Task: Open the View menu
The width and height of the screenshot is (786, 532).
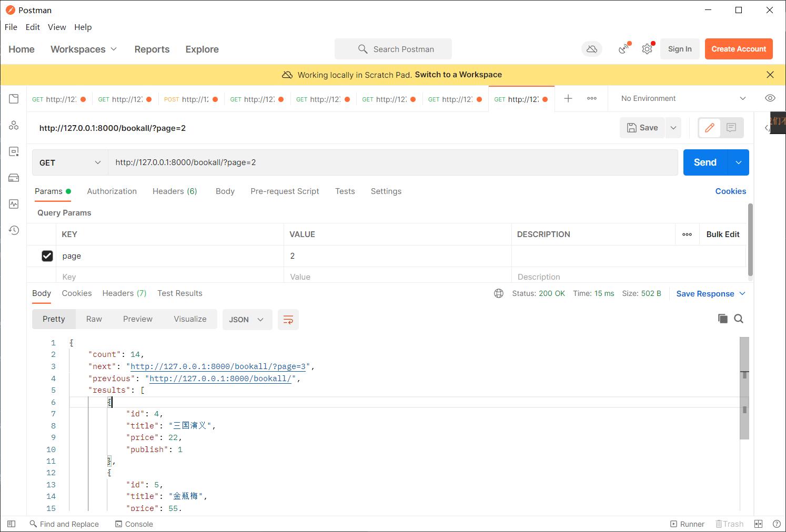Action: pos(57,27)
